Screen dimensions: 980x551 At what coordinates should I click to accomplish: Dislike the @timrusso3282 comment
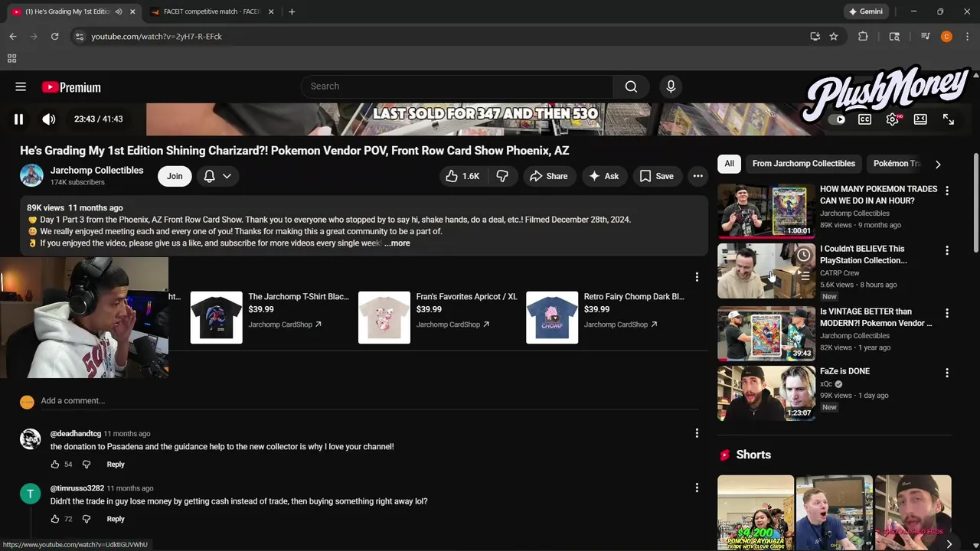pyautogui.click(x=86, y=519)
